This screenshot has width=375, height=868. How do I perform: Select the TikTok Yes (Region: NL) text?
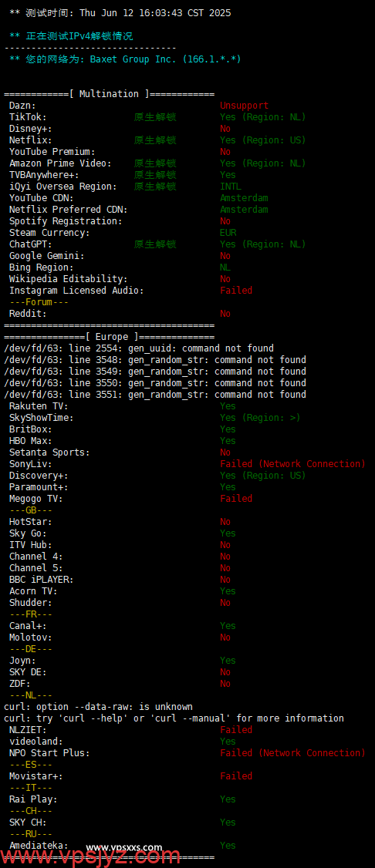pyautogui.click(x=262, y=117)
